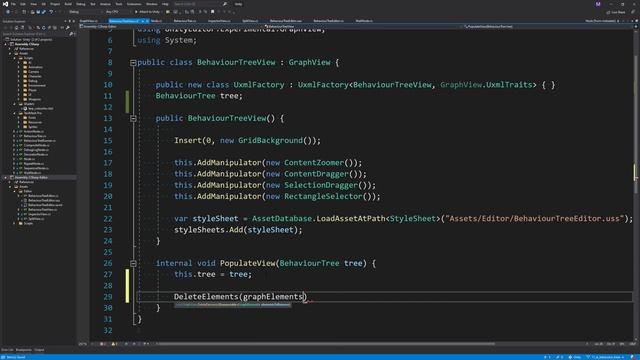This screenshot has height=360, width=640.
Task: Open the BehaviourTreeView type navigation dropdown
Action: click(x=363, y=27)
